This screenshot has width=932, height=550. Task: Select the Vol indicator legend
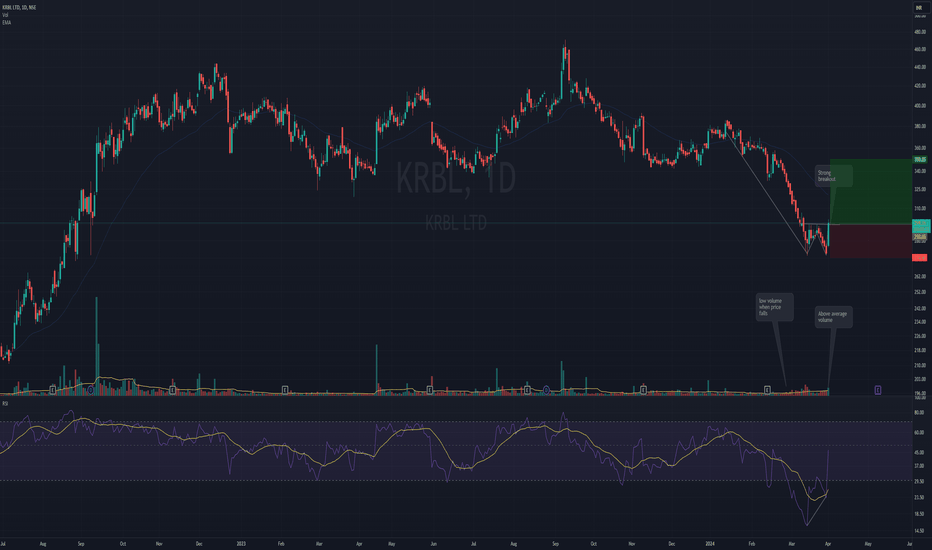pos(5,15)
